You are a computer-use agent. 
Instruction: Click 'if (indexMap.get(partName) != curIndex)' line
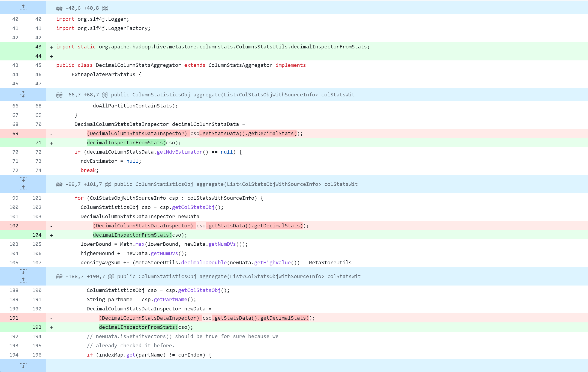pyautogui.click(x=149, y=355)
